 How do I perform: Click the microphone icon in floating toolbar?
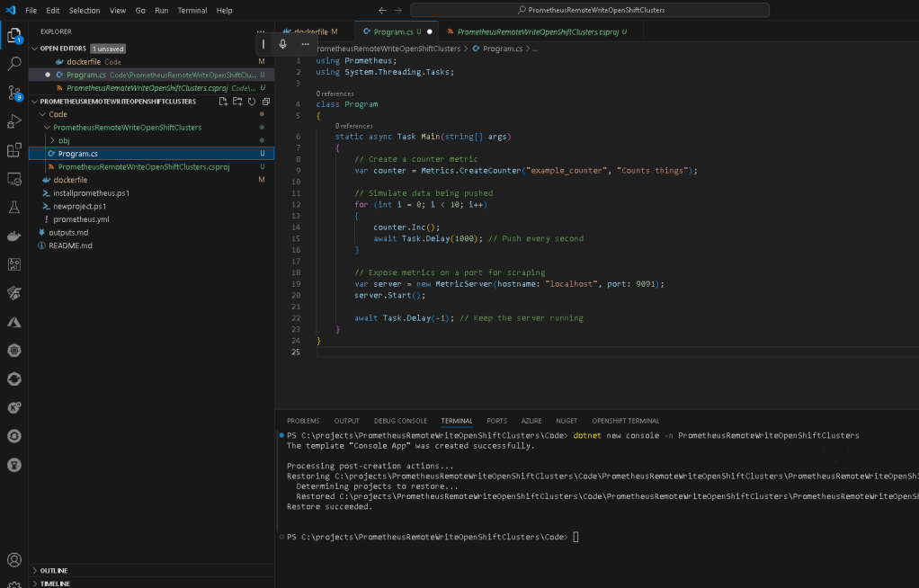[x=283, y=44]
